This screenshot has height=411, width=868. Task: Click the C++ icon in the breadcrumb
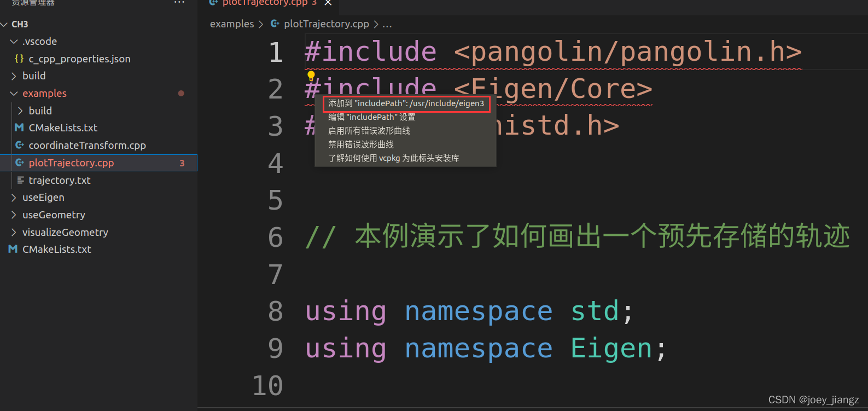[275, 24]
